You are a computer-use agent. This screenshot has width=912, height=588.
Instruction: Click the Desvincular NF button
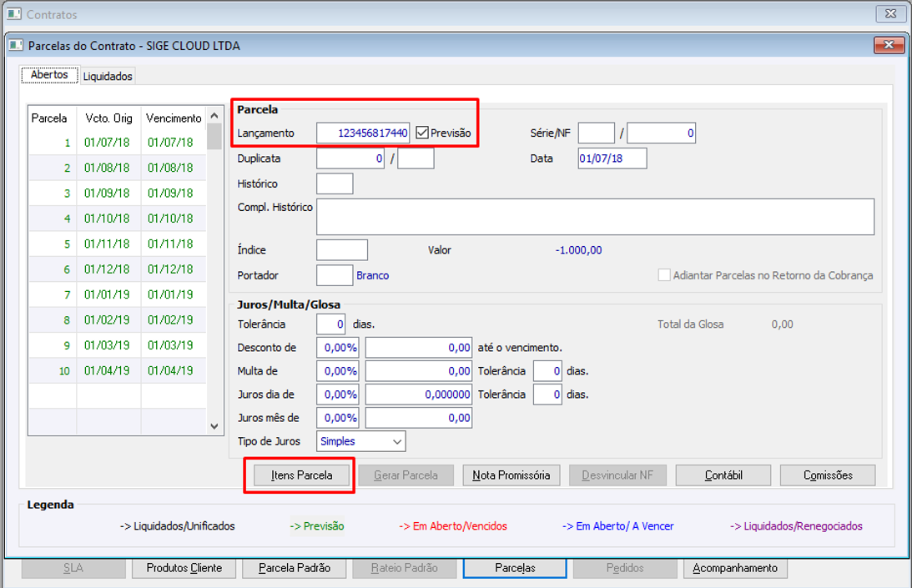pyautogui.click(x=617, y=475)
